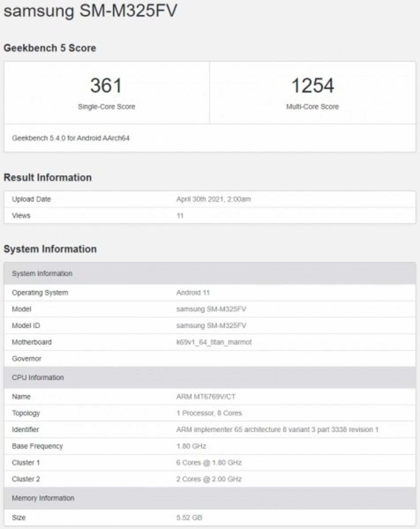
Task: Click the 1254 multi-core score value
Action: point(312,85)
